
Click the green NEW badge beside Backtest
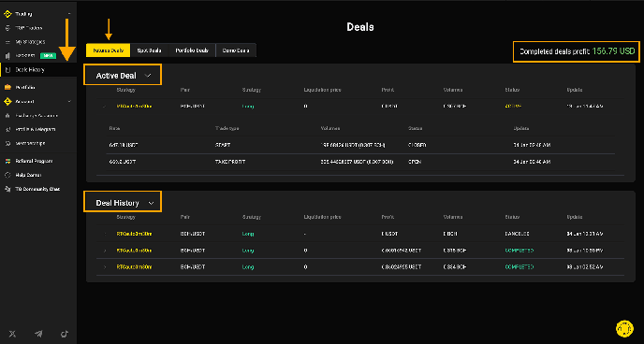coord(48,56)
